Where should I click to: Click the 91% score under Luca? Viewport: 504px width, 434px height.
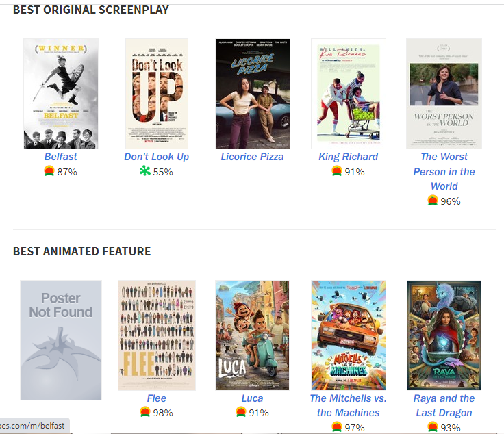click(259, 413)
